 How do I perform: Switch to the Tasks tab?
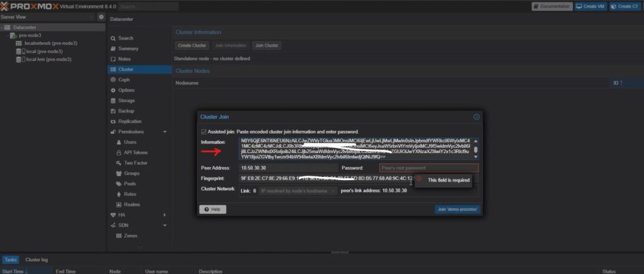click(11, 260)
